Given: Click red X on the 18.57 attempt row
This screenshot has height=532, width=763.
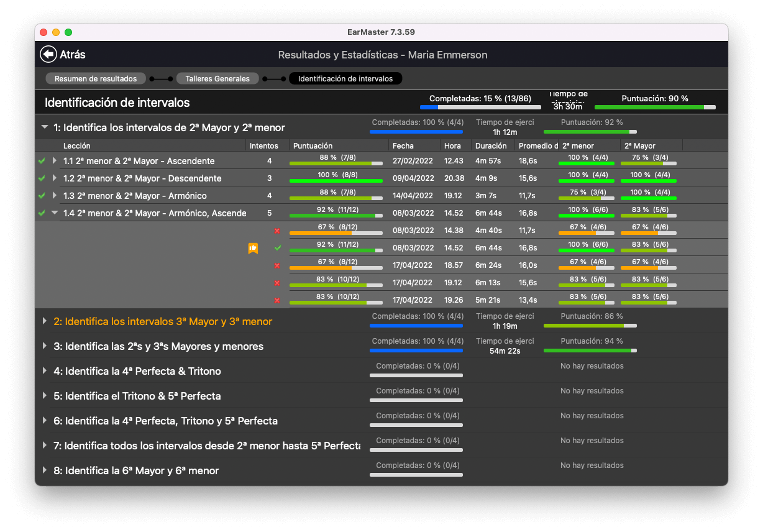Looking at the screenshot, I should coord(277,265).
